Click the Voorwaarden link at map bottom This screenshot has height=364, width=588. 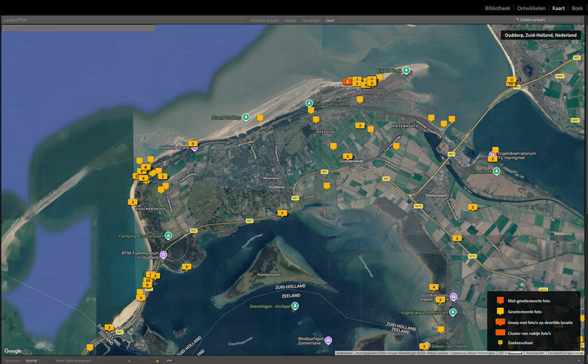coord(535,353)
